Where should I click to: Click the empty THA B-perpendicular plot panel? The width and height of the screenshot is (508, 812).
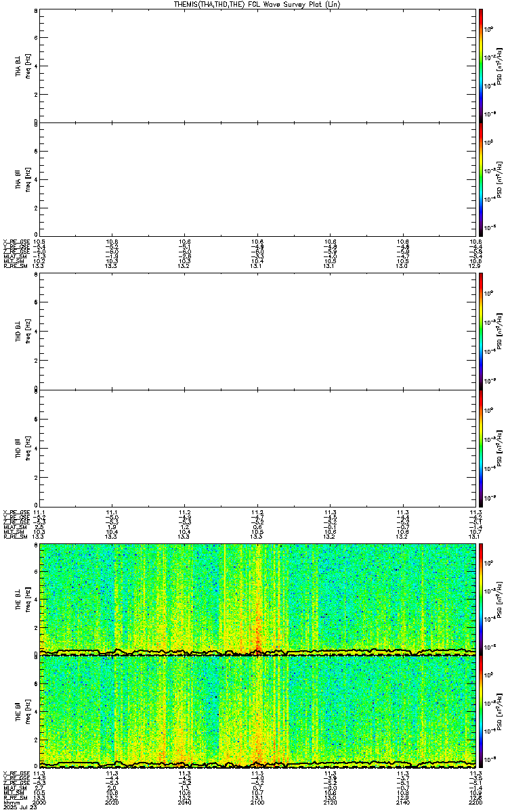258,66
